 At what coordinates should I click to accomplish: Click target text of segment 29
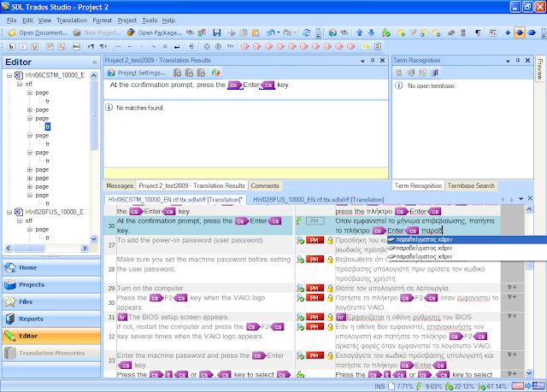pos(392,288)
